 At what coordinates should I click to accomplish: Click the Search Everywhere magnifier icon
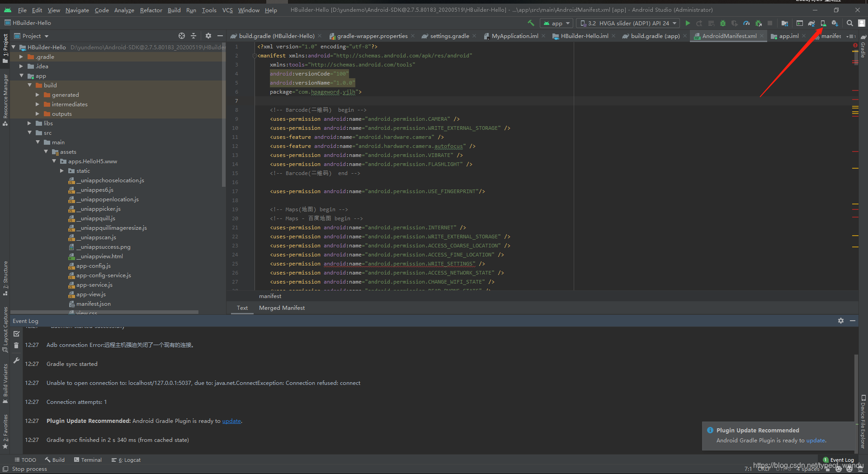pyautogui.click(x=850, y=23)
